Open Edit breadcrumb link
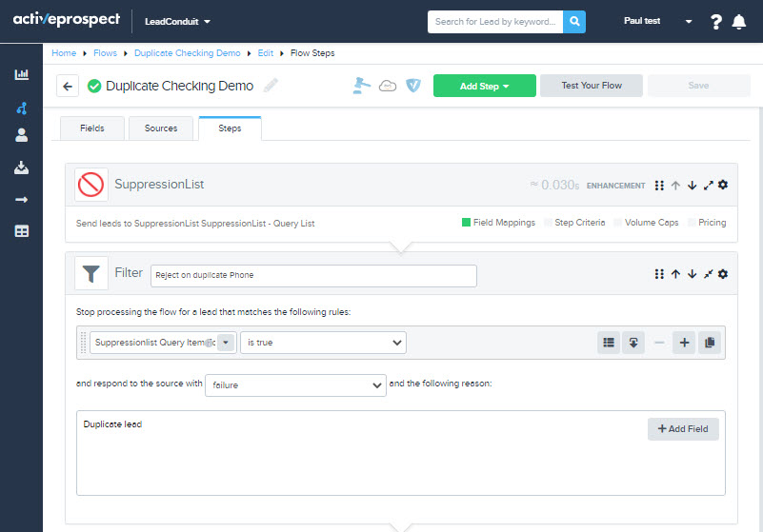Screen dimensions: 763x532 tap(265, 53)
